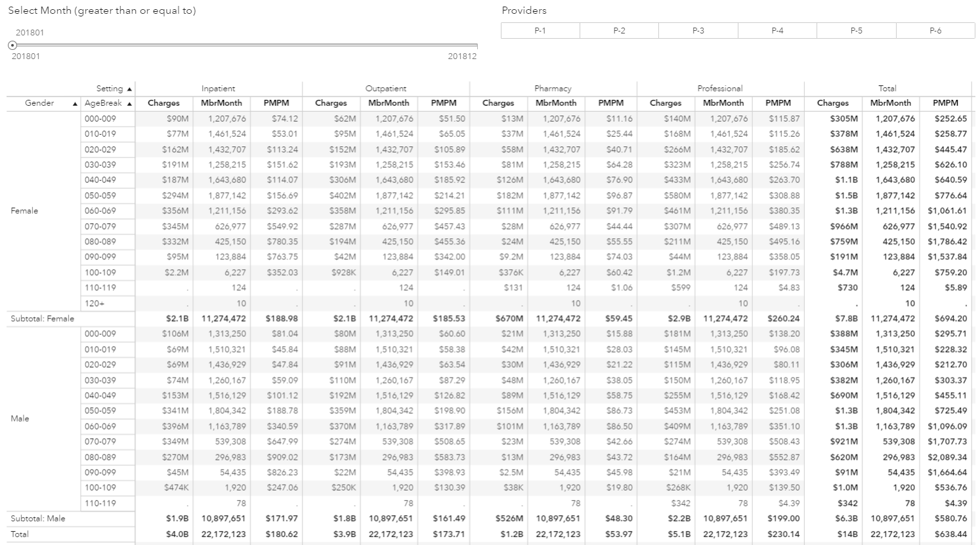Click the AgeBreak sort arrow icon
This screenshot has width=980, height=545.
[x=129, y=104]
